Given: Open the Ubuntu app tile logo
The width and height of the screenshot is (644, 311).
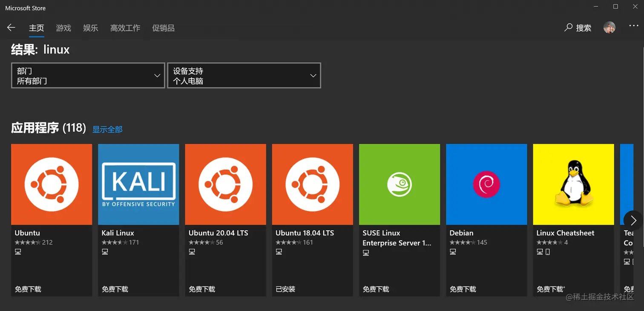Looking at the screenshot, I should pyautogui.click(x=52, y=184).
